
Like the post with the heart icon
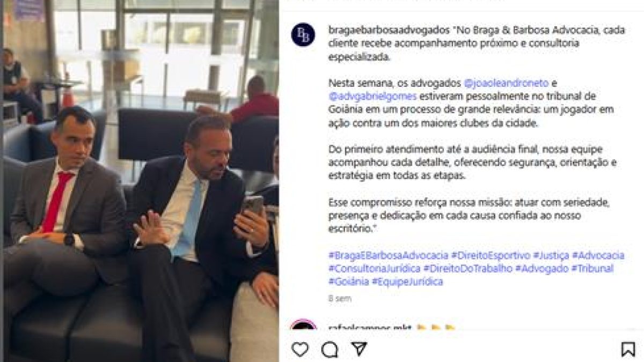click(x=300, y=349)
